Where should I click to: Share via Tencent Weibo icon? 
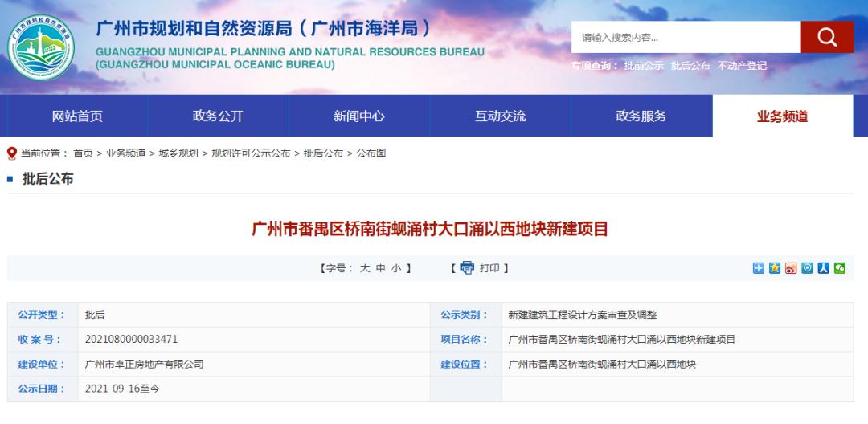pyautogui.click(x=807, y=268)
